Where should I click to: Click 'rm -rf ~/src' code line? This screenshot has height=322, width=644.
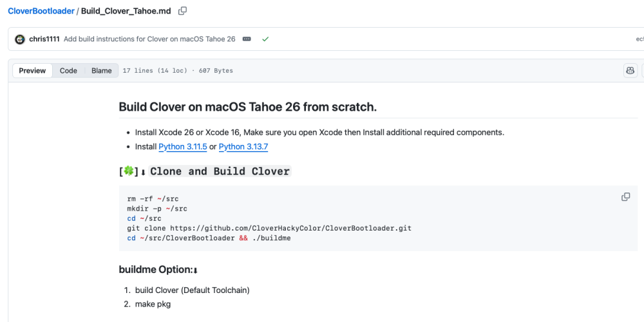point(153,199)
